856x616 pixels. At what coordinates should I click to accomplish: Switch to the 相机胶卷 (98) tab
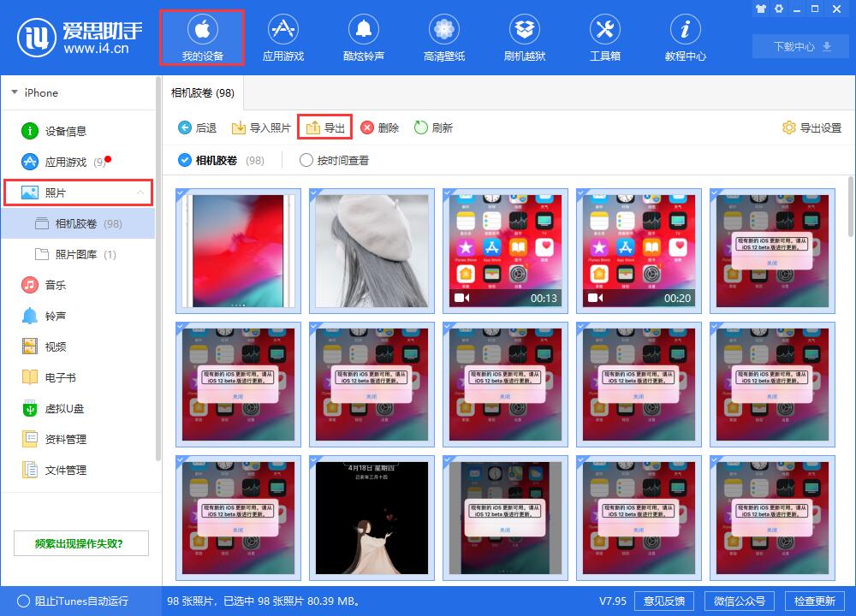202,92
